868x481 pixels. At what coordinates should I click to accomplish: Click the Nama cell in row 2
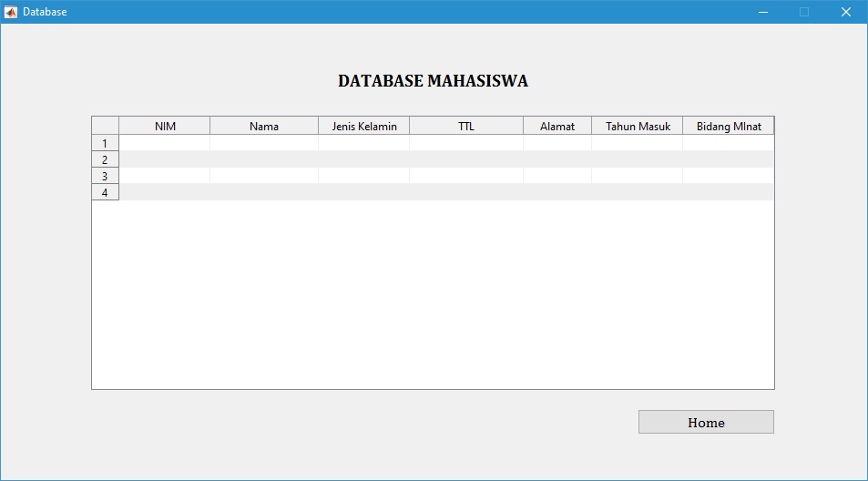264,159
